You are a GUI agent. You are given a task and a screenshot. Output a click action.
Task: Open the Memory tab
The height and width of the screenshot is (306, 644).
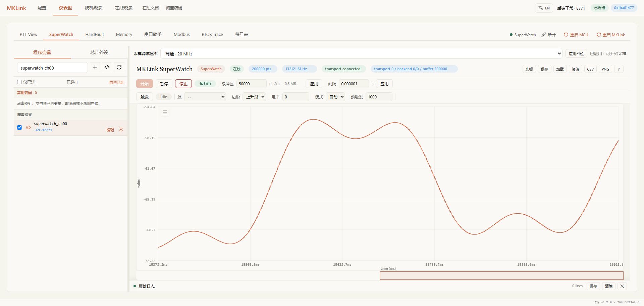coord(124,35)
